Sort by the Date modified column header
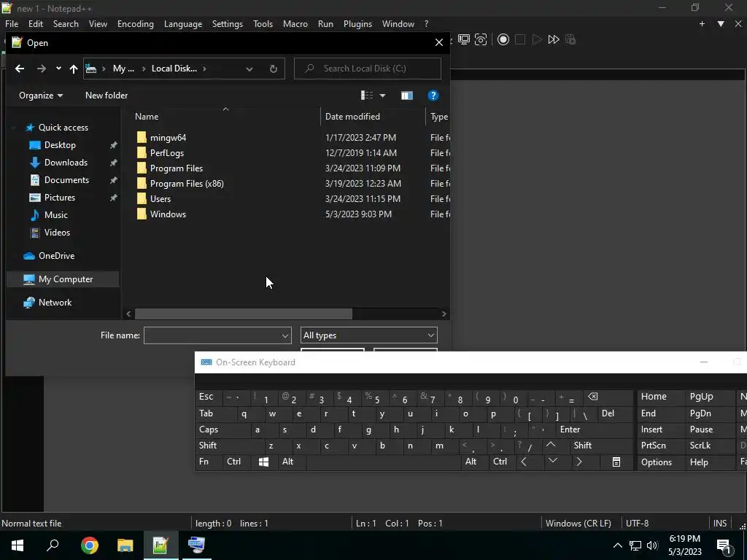This screenshot has height=560, width=747. coord(352,117)
